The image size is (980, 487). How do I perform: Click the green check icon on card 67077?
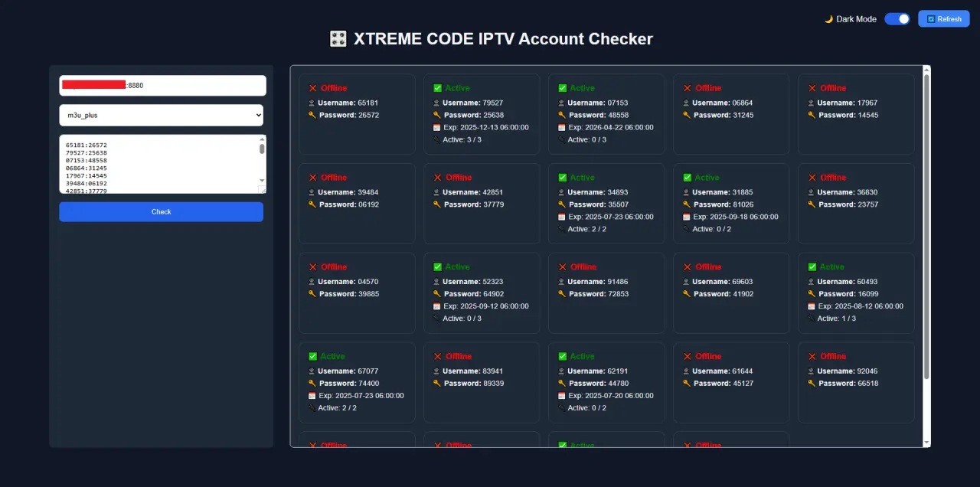[312, 357]
